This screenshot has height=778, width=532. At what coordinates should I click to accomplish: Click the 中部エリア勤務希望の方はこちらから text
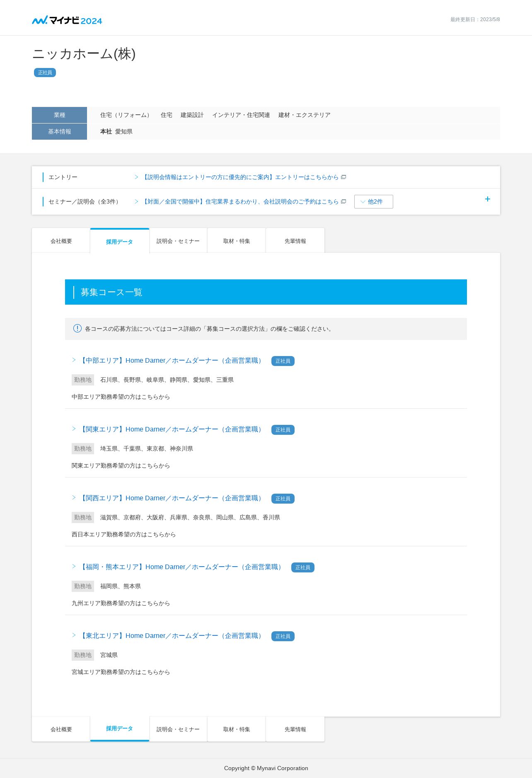121,397
